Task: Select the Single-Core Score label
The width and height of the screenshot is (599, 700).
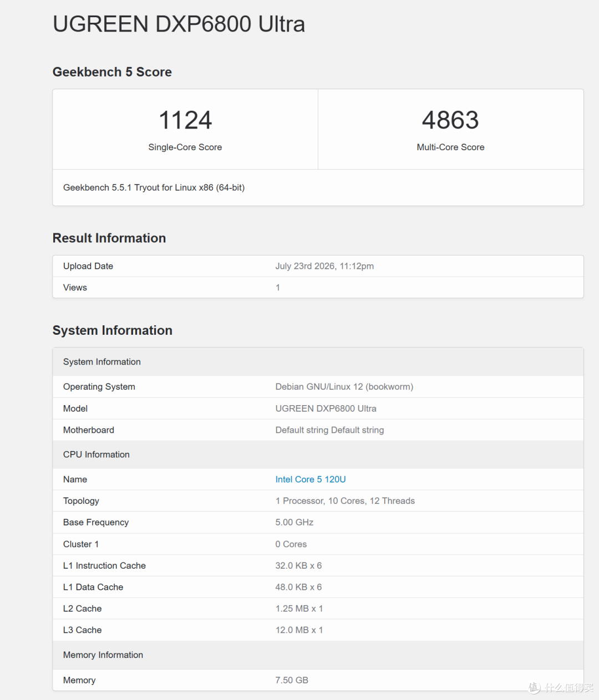Action: [185, 147]
